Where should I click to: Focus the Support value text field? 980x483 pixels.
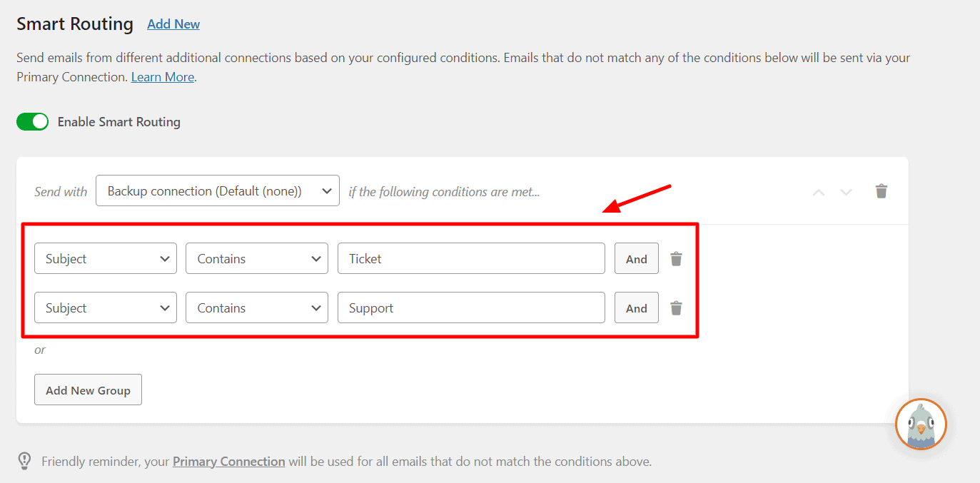pos(471,308)
